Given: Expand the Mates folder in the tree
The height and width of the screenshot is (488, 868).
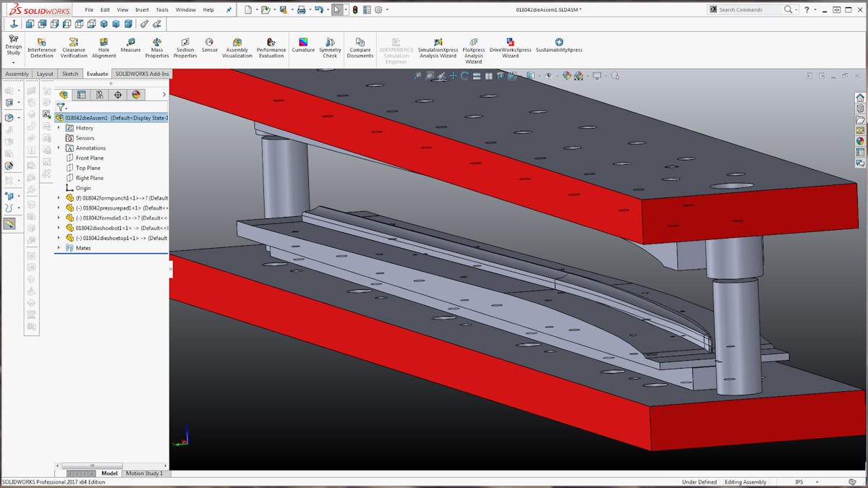Looking at the screenshot, I should point(59,248).
